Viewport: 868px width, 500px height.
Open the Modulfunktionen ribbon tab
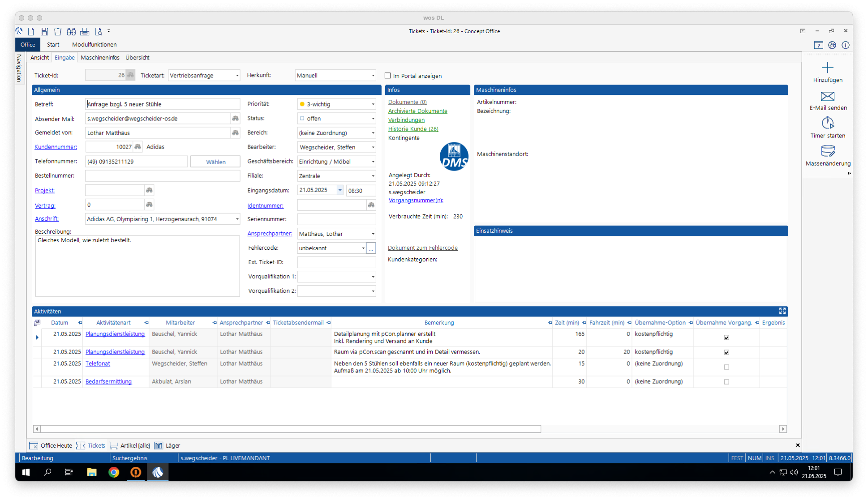click(94, 45)
